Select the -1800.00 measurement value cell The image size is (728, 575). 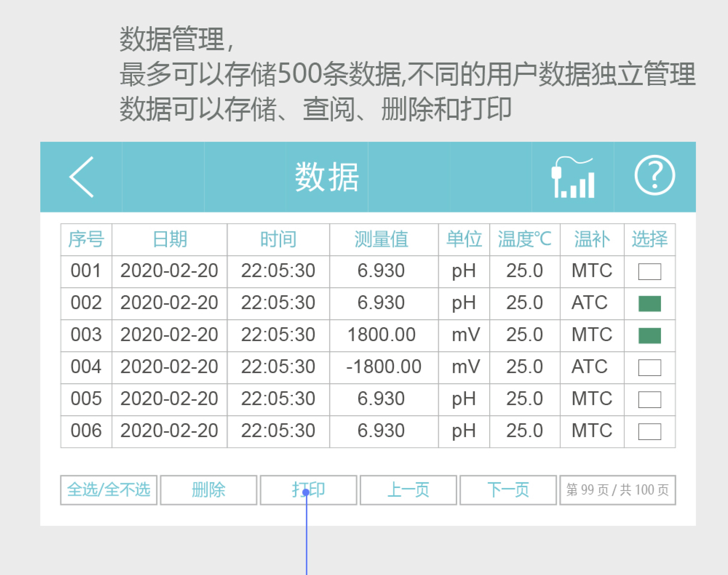[x=384, y=367]
